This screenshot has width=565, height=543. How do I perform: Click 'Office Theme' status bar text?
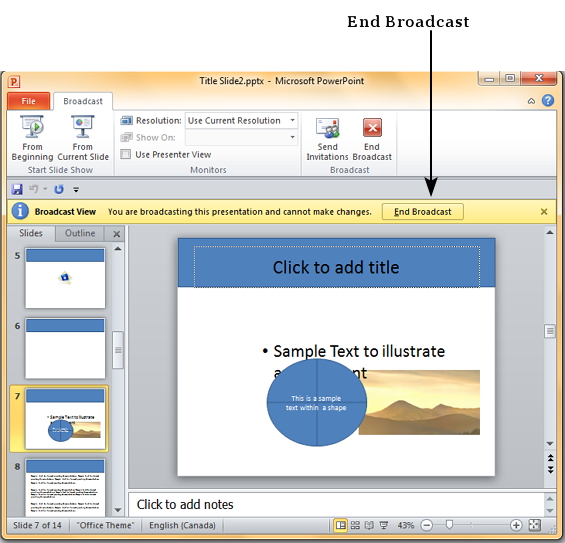coord(105,525)
